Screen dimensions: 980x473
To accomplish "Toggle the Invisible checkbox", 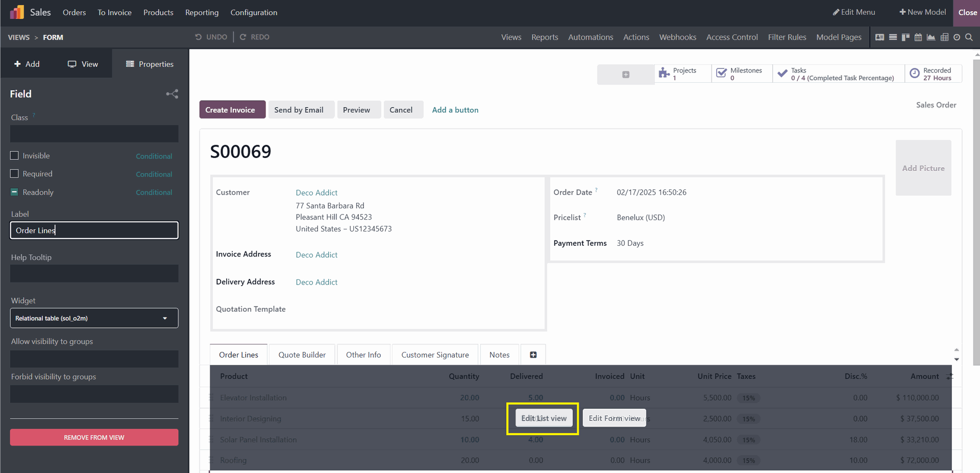I will 14,155.
